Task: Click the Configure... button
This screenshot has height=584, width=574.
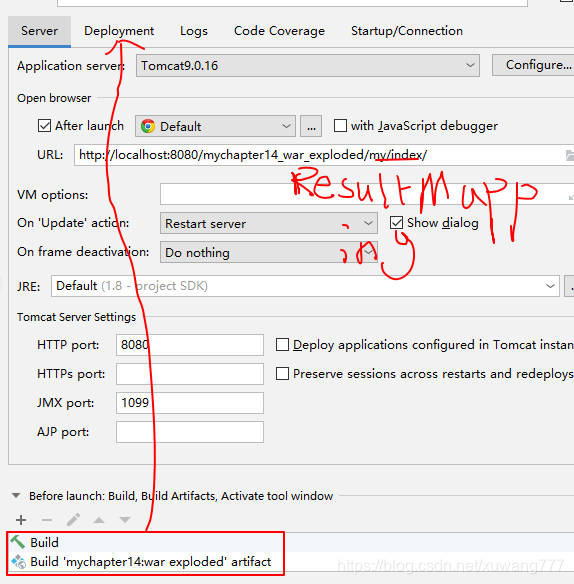Action: pyautogui.click(x=533, y=65)
